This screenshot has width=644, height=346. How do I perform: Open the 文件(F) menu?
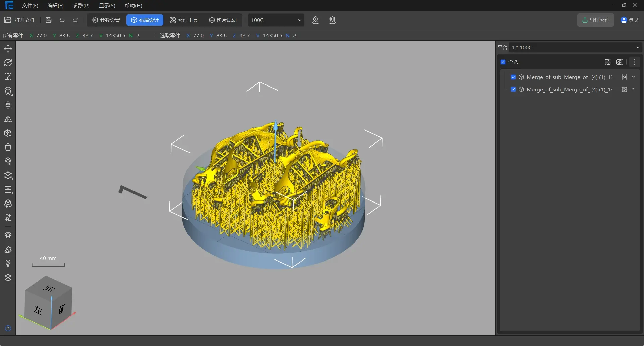point(30,6)
